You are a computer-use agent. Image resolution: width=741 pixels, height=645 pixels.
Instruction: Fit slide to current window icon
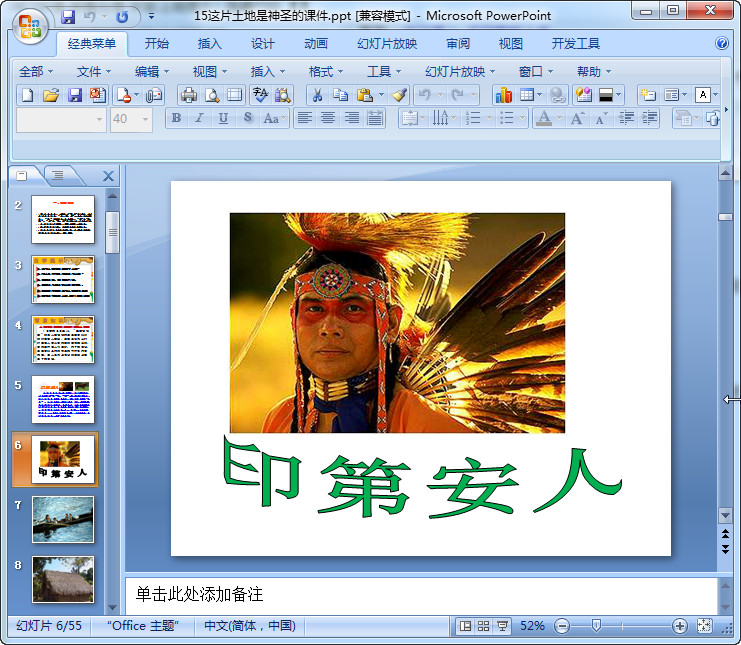(704, 626)
